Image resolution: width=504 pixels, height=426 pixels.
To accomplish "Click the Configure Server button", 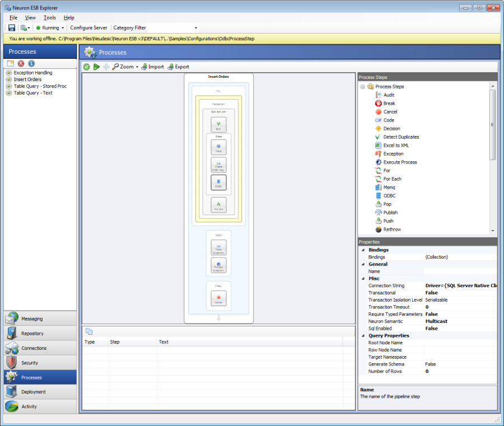I will coord(88,28).
